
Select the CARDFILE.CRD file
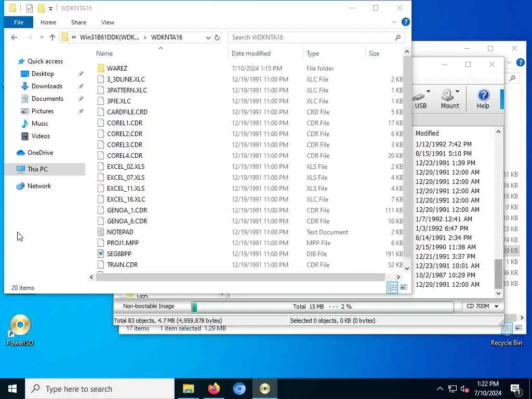[127, 112]
